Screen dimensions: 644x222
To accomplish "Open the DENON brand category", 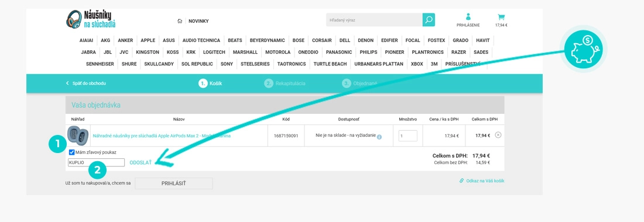I will [365, 40].
